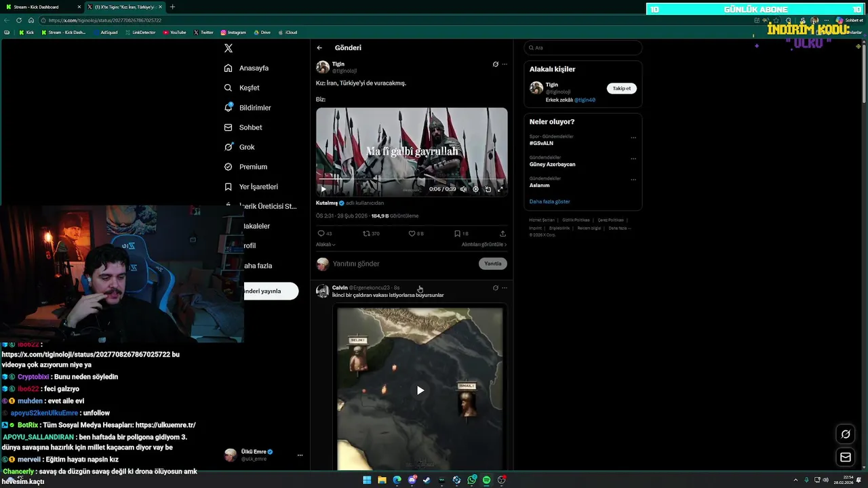Open #GSvALN trend
This screenshot has height=488, width=868.
pos(542,144)
